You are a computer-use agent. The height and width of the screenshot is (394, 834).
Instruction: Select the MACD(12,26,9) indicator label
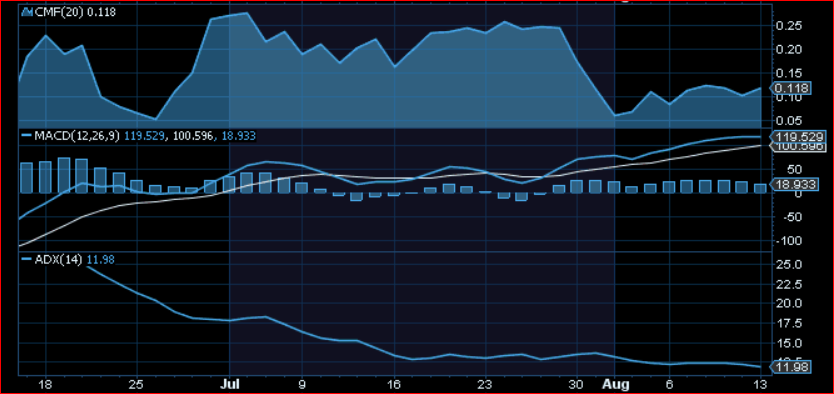click(78, 137)
